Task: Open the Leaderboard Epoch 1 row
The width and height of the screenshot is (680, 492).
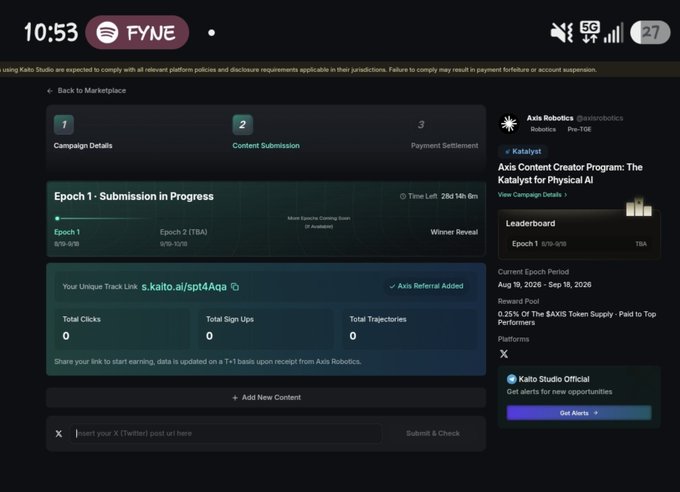Action: tap(579, 244)
